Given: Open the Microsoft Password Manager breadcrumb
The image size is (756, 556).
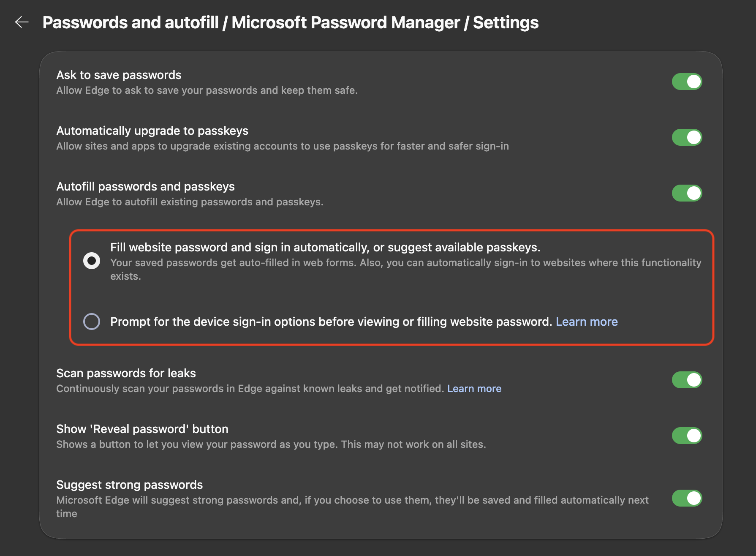Looking at the screenshot, I should pos(345,22).
